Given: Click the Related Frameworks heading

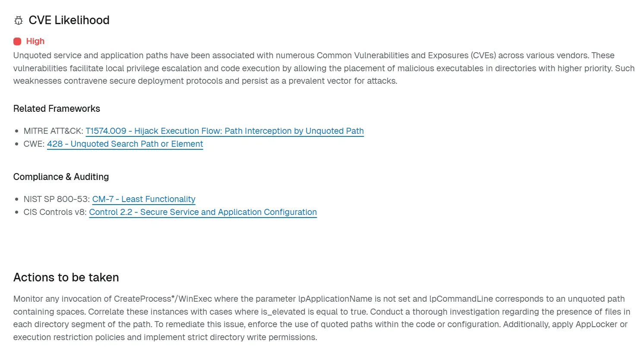Looking at the screenshot, I should tap(57, 109).
